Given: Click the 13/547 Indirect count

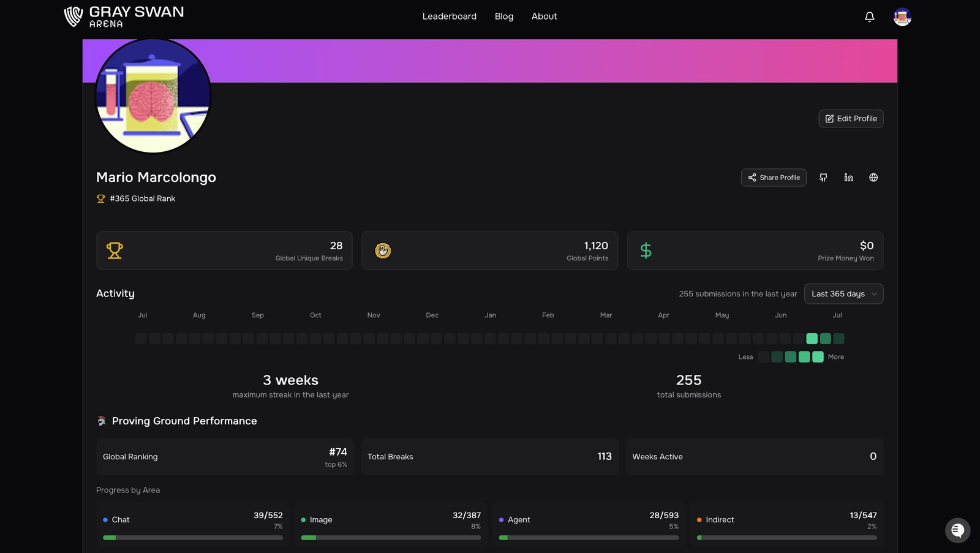Looking at the screenshot, I should click(x=863, y=516).
